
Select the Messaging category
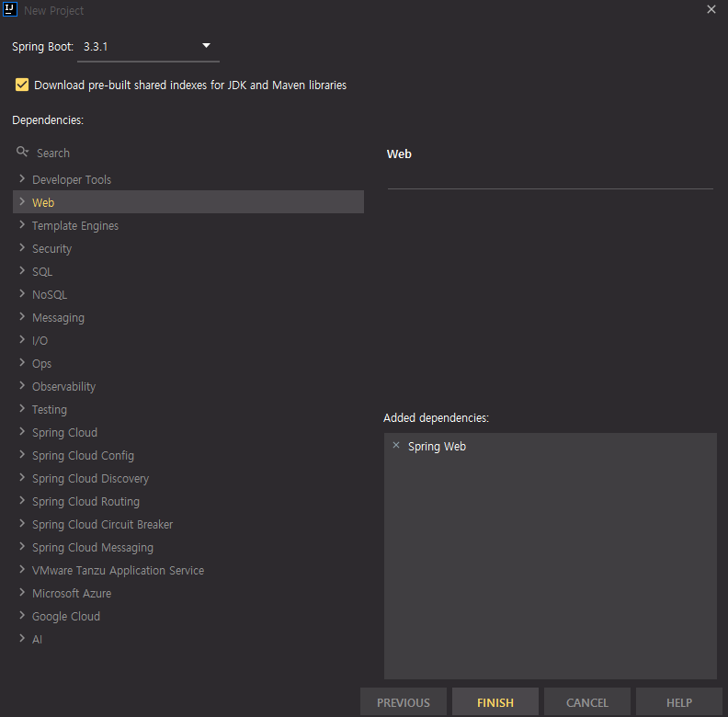pyautogui.click(x=59, y=318)
